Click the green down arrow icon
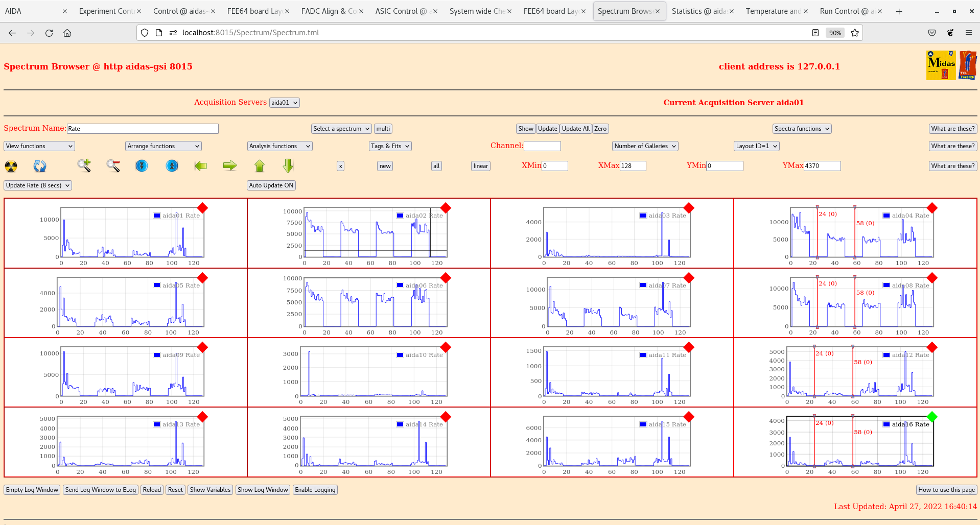 click(x=288, y=165)
